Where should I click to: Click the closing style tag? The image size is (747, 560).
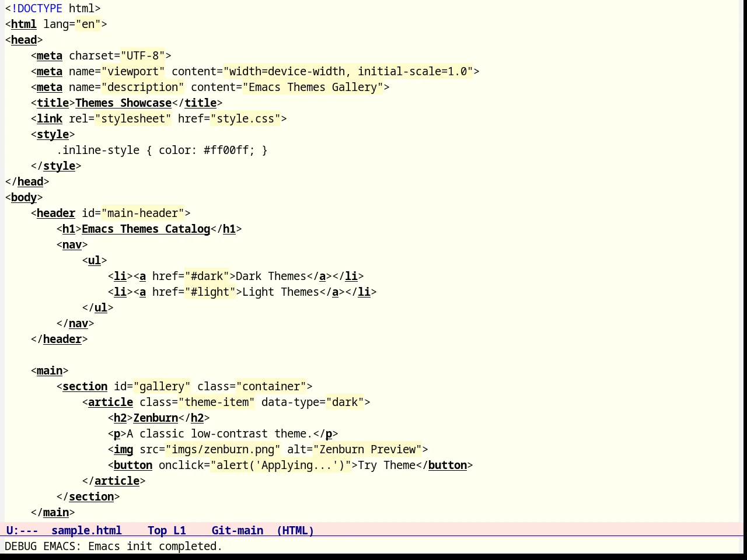click(x=56, y=166)
